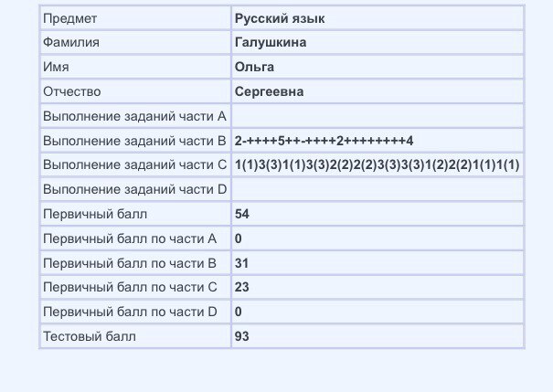Viewport: 553px width, 392px height.
Task: Click the Отчество label cell
Action: click(x=135, y=91)
